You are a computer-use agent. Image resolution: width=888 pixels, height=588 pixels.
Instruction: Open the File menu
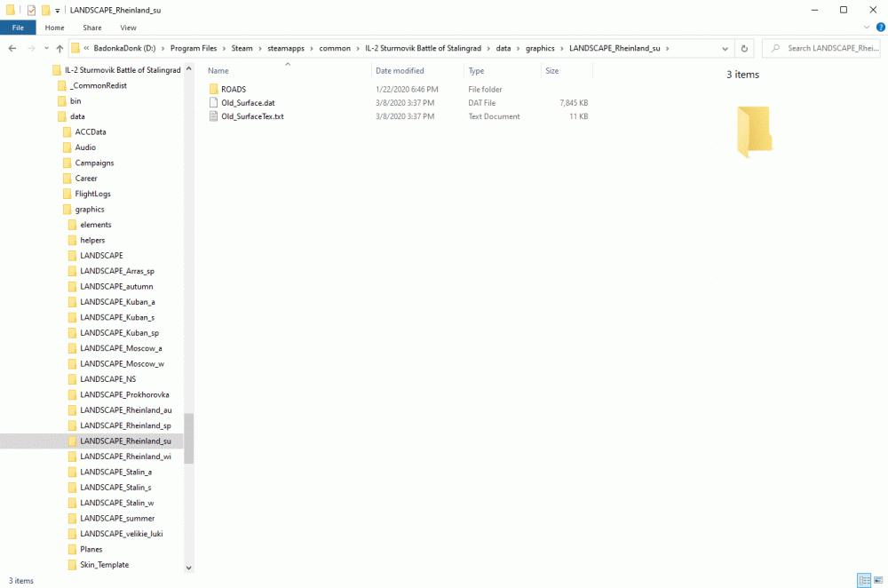click(18, 28)
